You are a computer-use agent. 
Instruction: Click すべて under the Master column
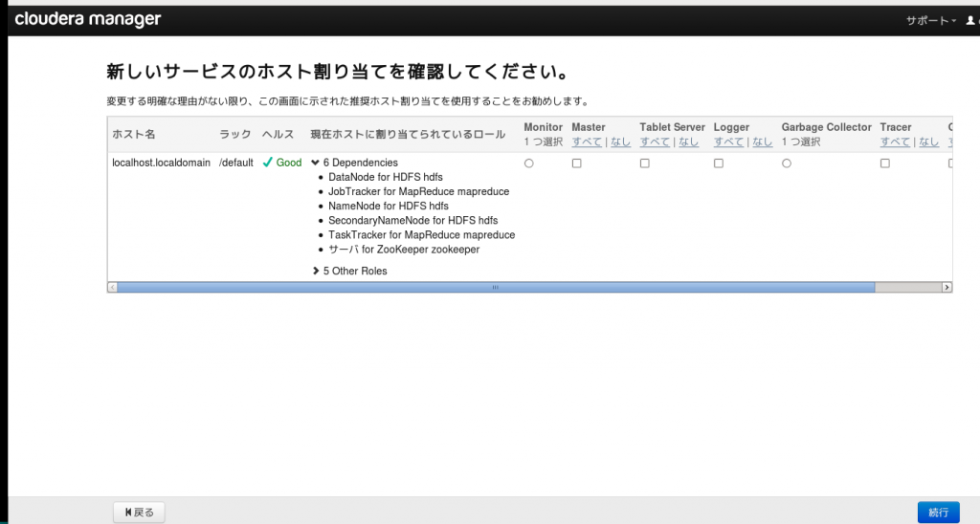(x=587, y=142)
